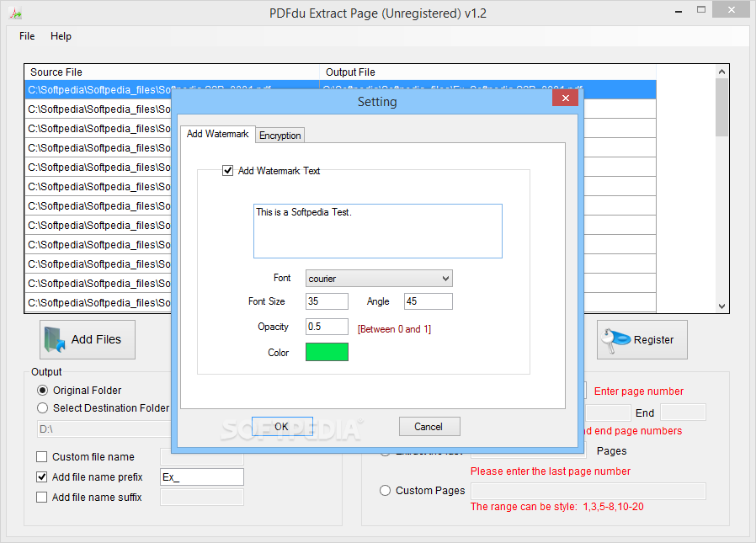The height and width of the screenshot is (543, 756).
Task: Uncheck Add Watermark Text checkbox
Action: click(227, 171)
